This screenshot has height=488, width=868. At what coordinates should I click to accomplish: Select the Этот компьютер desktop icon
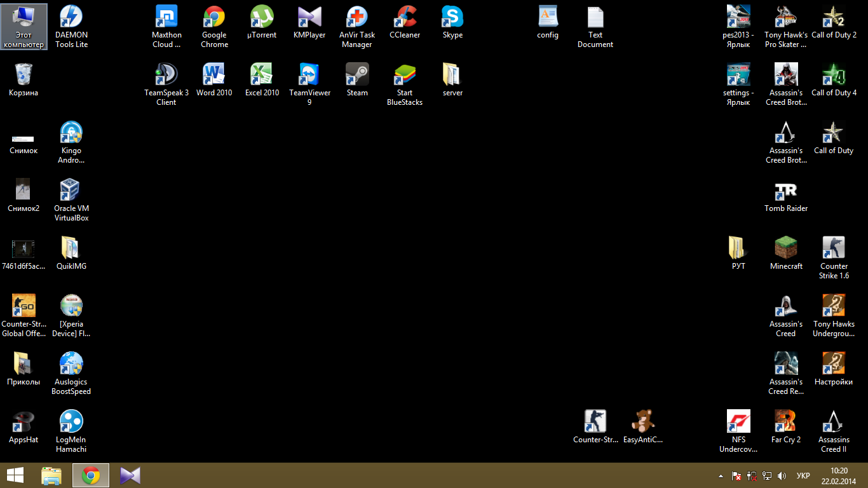24,27
